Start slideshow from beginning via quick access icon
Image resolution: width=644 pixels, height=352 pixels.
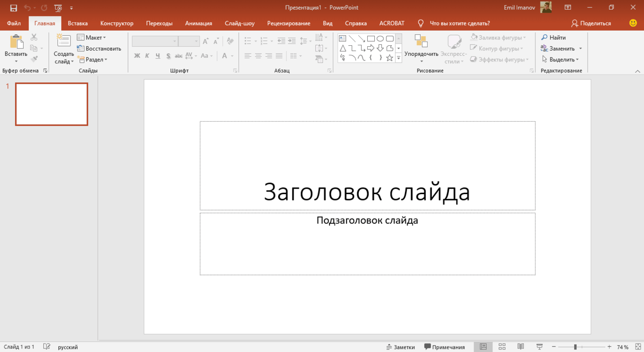[x=58, y=8]
